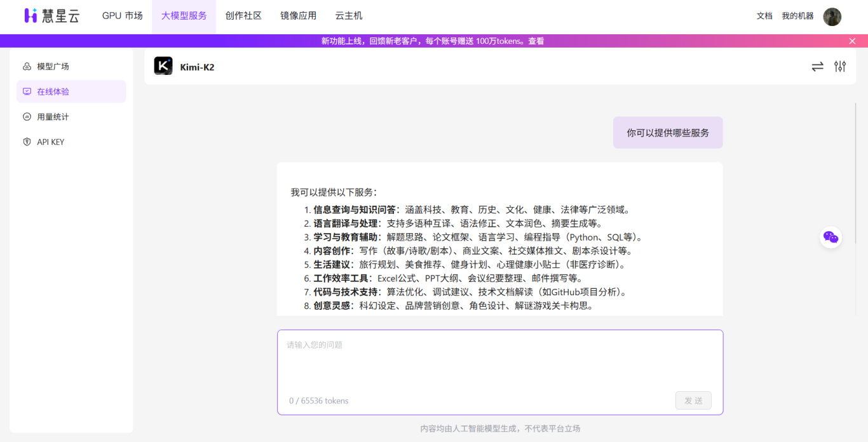
Task: Switch model with the swap arrows icon
Action: (818, 66)
